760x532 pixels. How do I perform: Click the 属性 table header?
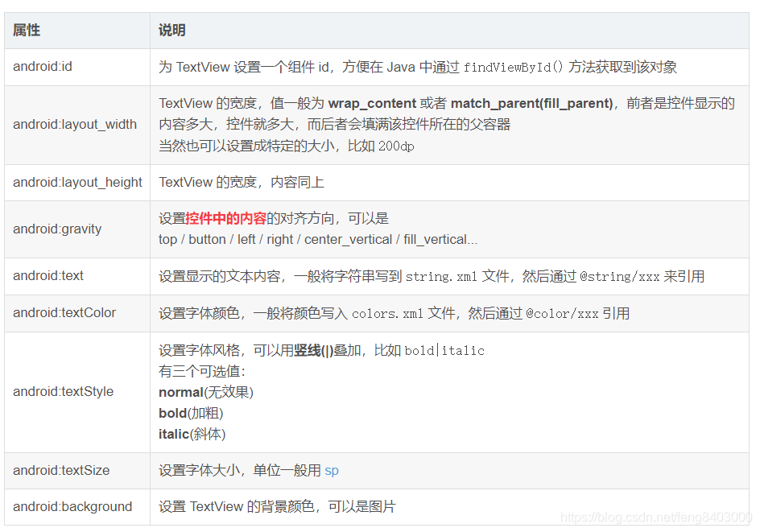pyautogui.click(x=26, y=30)
